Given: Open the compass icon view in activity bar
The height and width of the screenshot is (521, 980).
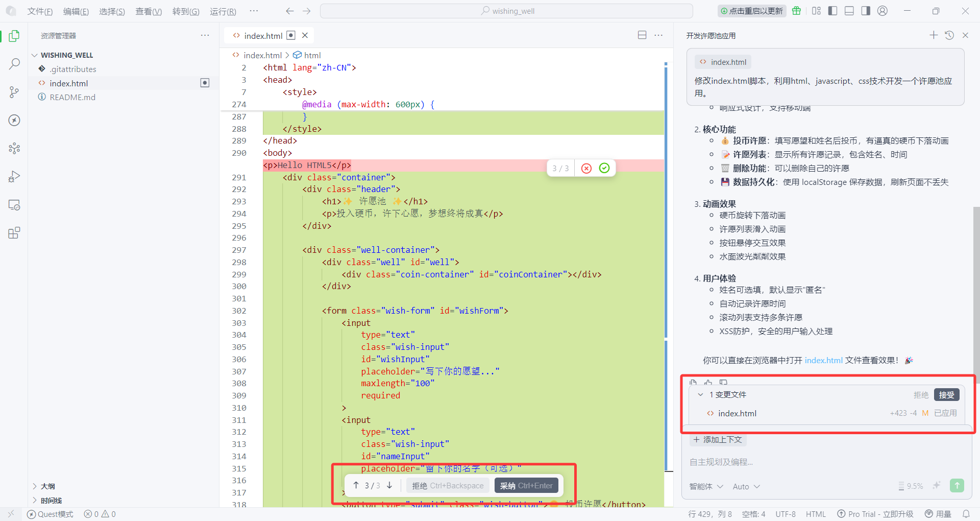Looking at the screenshot, I should coord(14,120).
